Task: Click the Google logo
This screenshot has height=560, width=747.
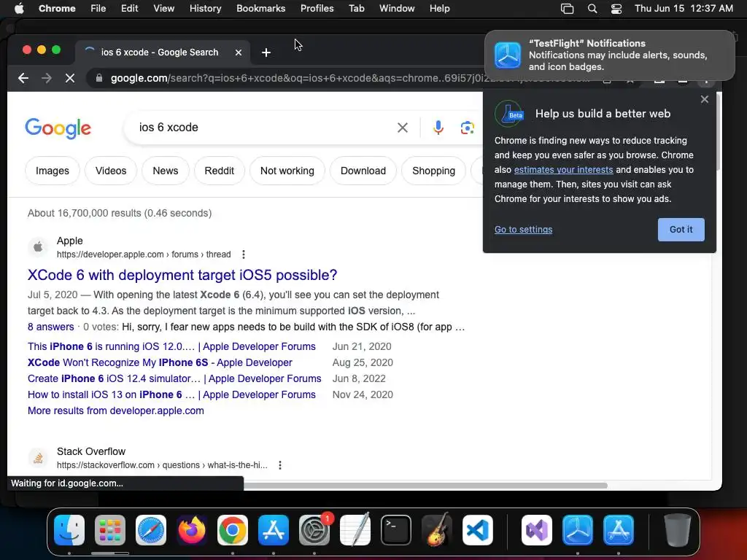Action: [x=58, y=128]
